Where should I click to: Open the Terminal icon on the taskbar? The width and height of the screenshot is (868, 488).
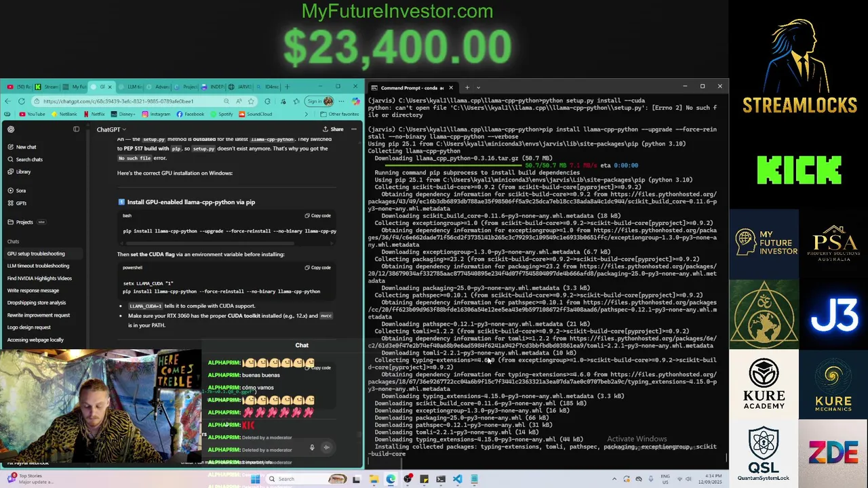coord(441,479)
